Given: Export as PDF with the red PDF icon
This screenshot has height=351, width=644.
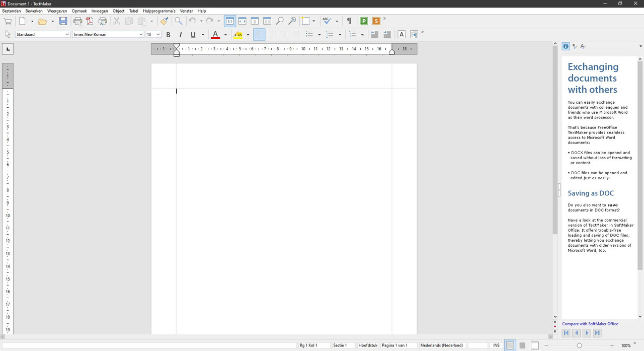Looking at the screenshot, I should [x=90, y=21].
